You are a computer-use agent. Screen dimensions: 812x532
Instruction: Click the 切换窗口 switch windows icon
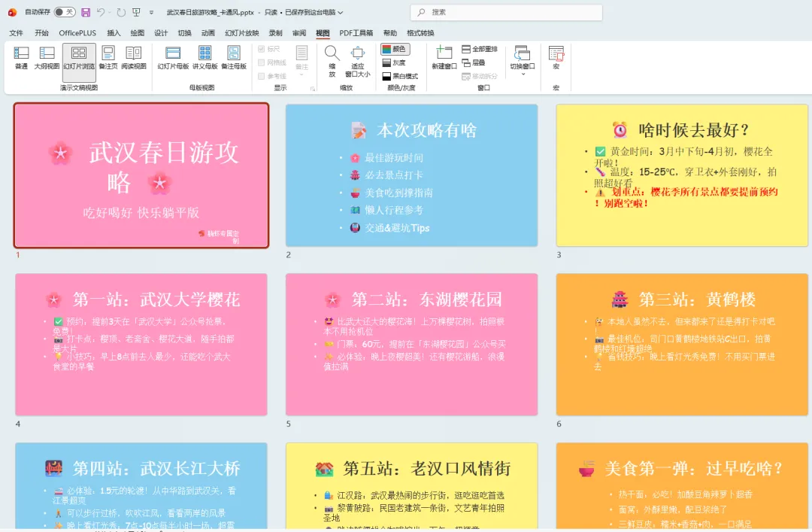(522, 53)
